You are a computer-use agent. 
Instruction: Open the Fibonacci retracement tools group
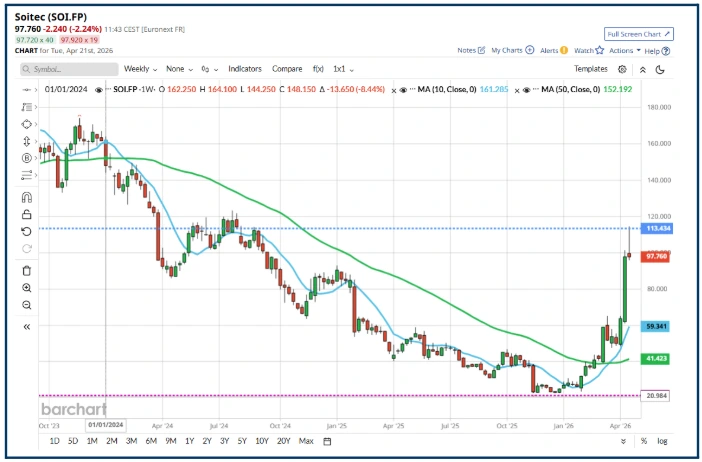(x=27, y=107)
